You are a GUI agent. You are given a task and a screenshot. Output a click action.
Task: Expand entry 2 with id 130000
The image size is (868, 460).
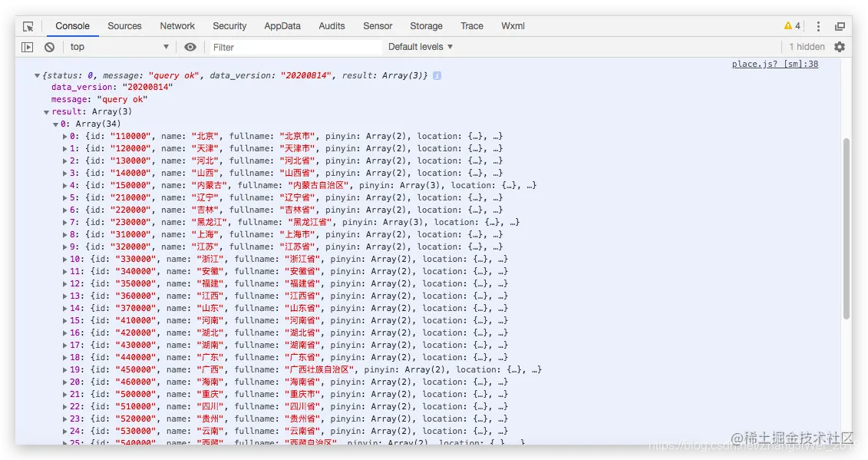tap(64, 161)
